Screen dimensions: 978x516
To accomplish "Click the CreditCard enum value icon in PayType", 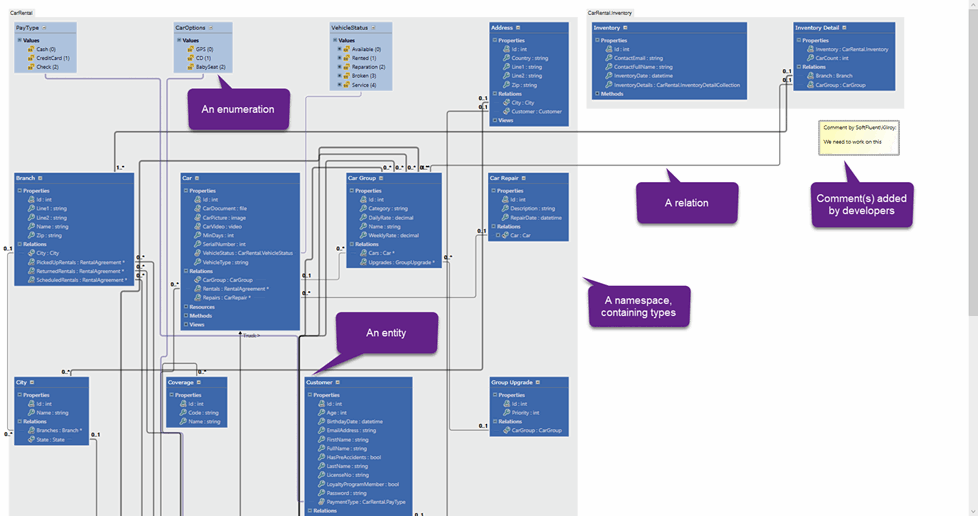I will (x=30, y=58).
